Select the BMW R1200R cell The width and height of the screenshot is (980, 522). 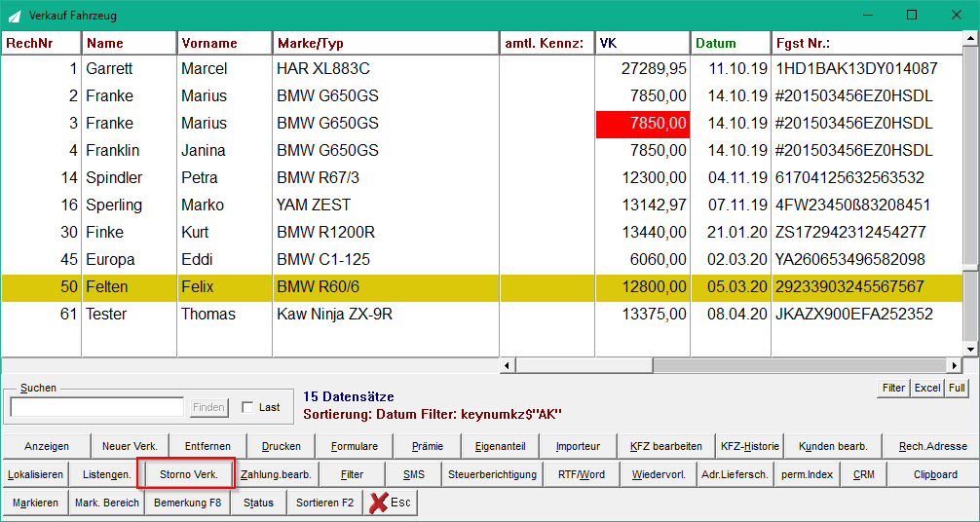tap(386, 232)
